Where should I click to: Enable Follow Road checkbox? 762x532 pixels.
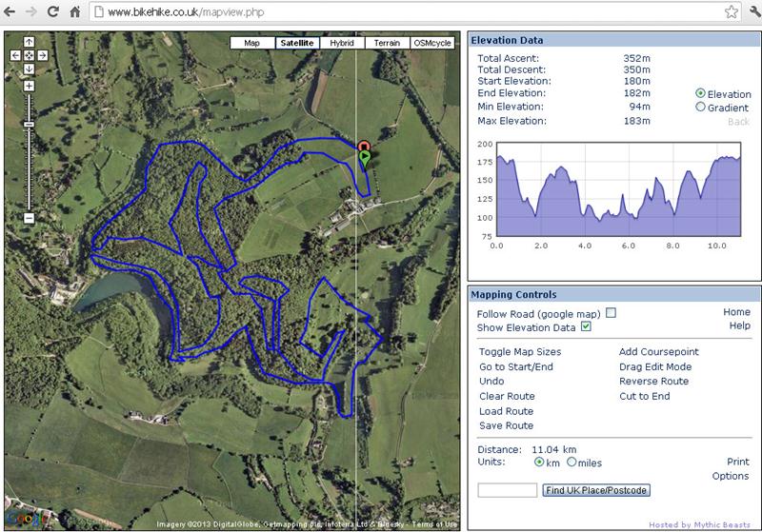tap(611, 312)
